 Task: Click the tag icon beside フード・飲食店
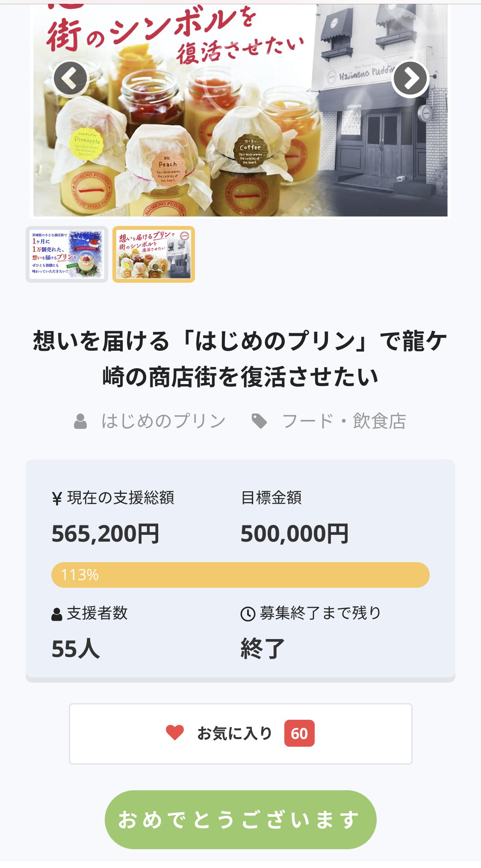(259, 421)
